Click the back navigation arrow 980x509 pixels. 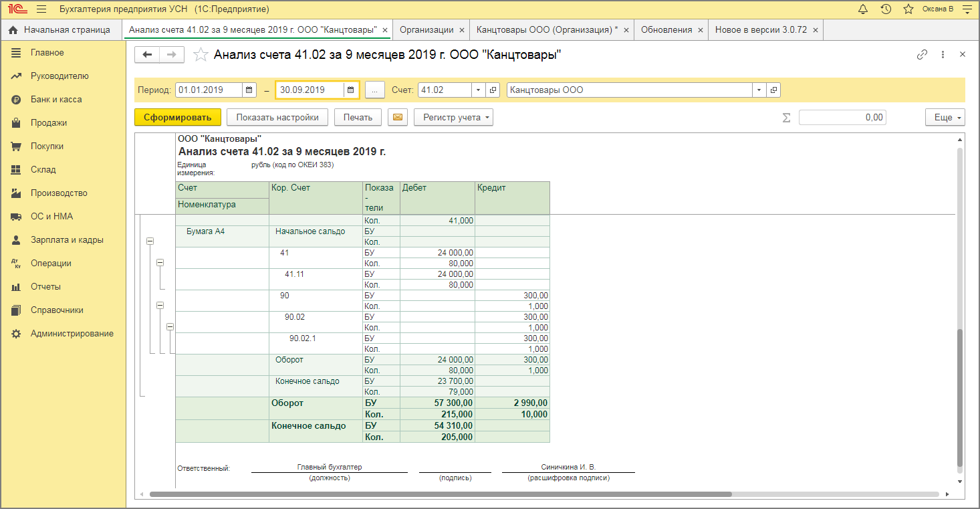(147, 55)
